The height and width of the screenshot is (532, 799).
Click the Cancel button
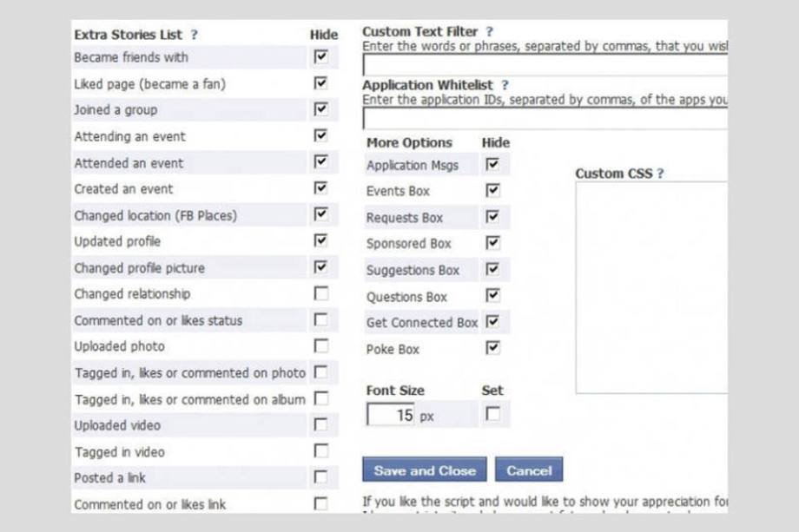point(529,470)
